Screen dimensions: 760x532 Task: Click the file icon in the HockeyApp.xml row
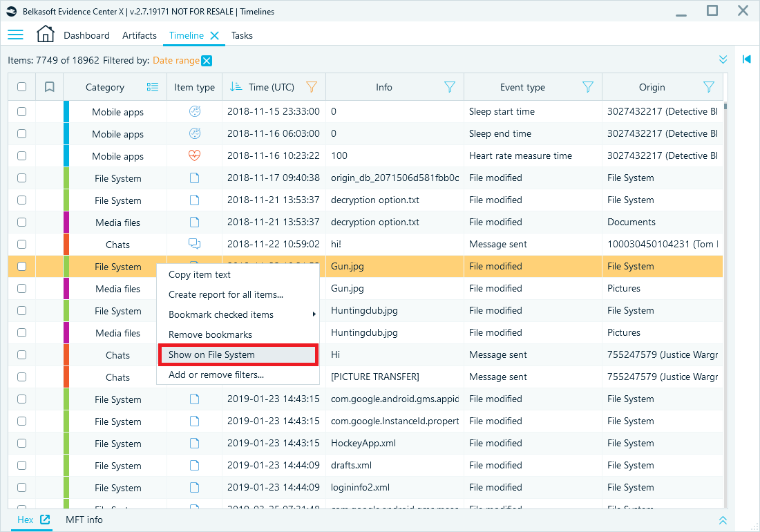(194, 443)
